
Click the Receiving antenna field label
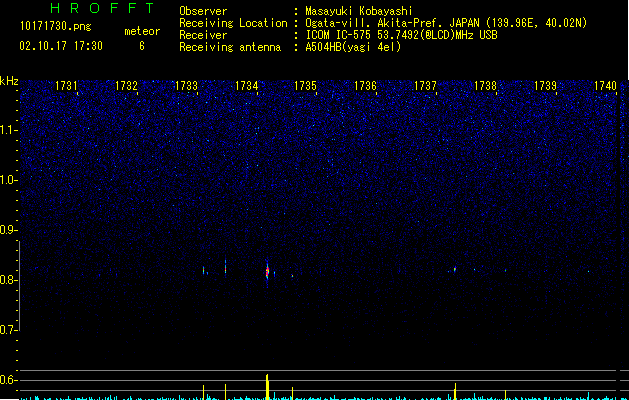point(230,47)
